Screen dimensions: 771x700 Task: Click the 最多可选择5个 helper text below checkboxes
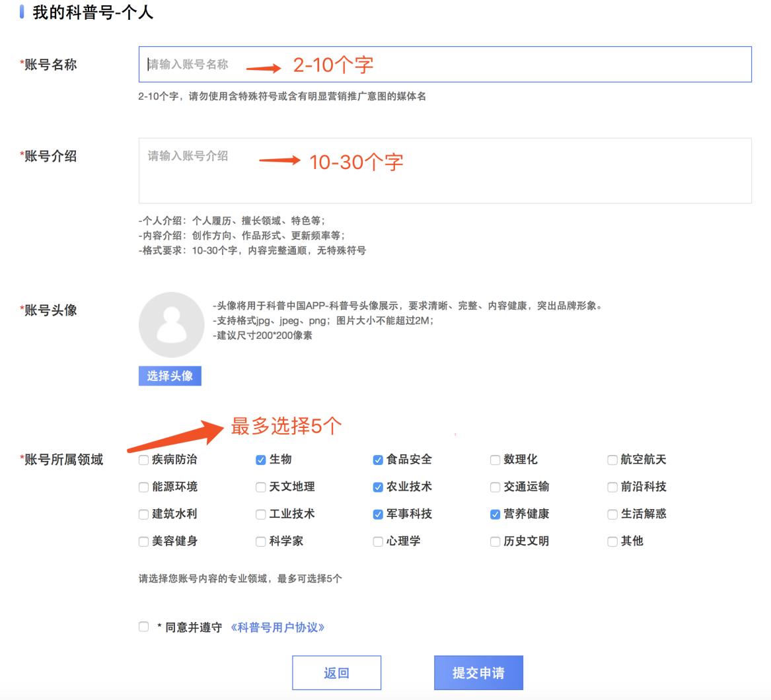coord(240,578)
